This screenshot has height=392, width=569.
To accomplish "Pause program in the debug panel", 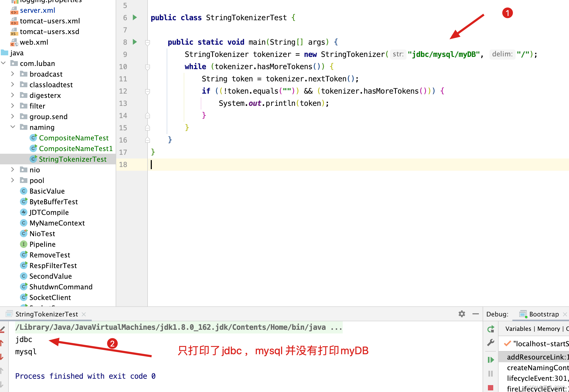I will pyautogui.click(x=491, y=374).
